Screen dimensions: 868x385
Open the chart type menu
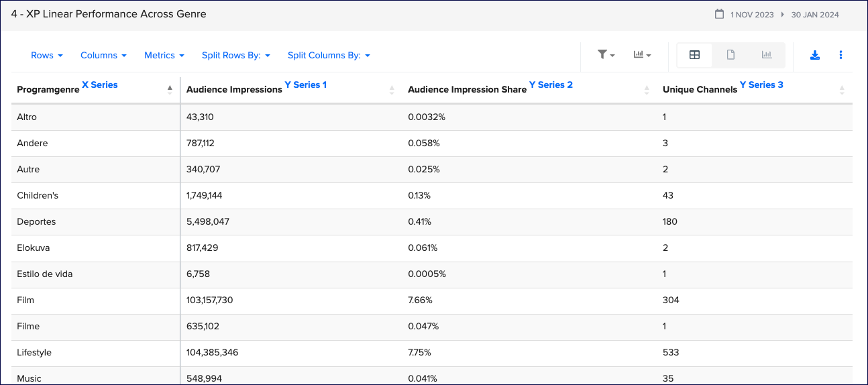[642, 55]
